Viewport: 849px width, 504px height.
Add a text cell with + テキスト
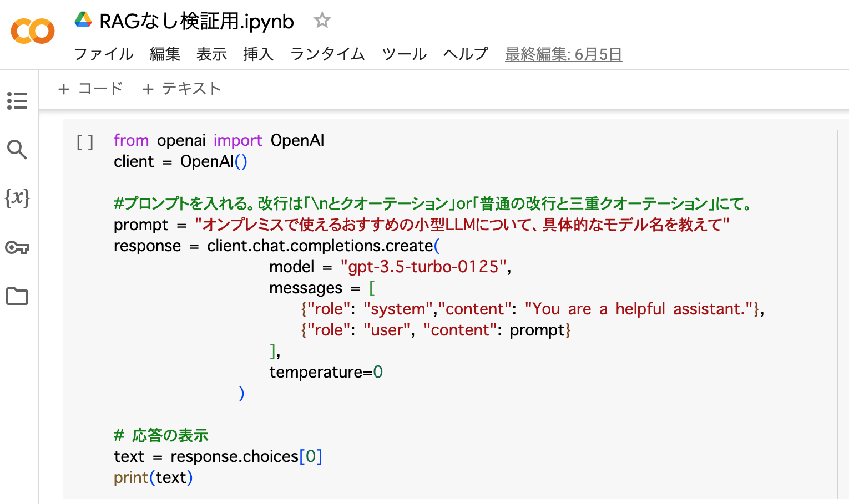[181, 89]
